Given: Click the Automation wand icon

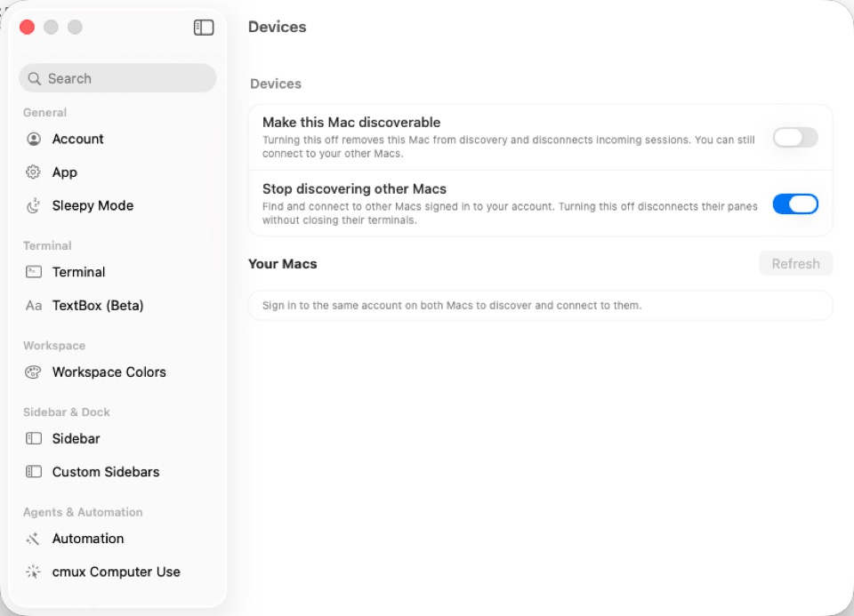Looking at the screenshot, I should pyautogui.click(x=33, y=539).
